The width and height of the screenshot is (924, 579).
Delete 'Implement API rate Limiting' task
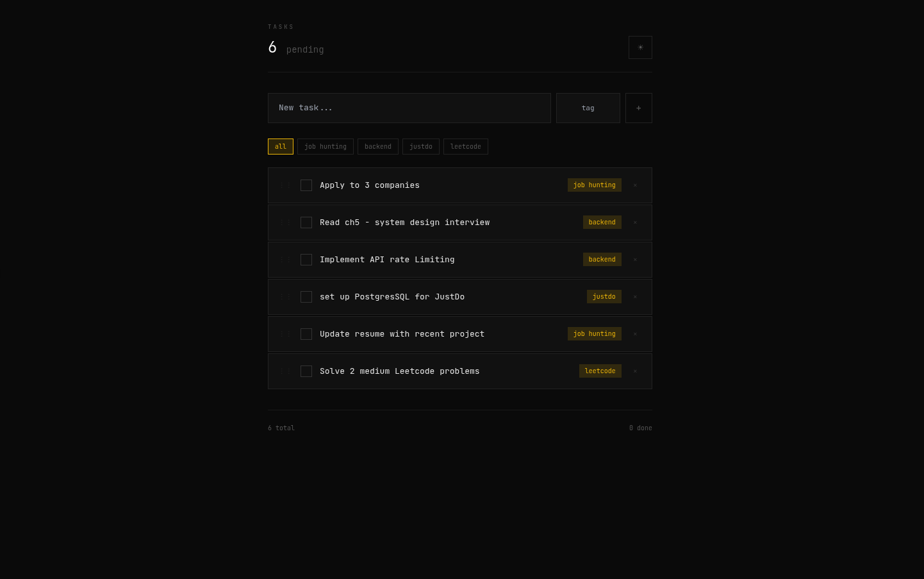(x=635, y=260)
